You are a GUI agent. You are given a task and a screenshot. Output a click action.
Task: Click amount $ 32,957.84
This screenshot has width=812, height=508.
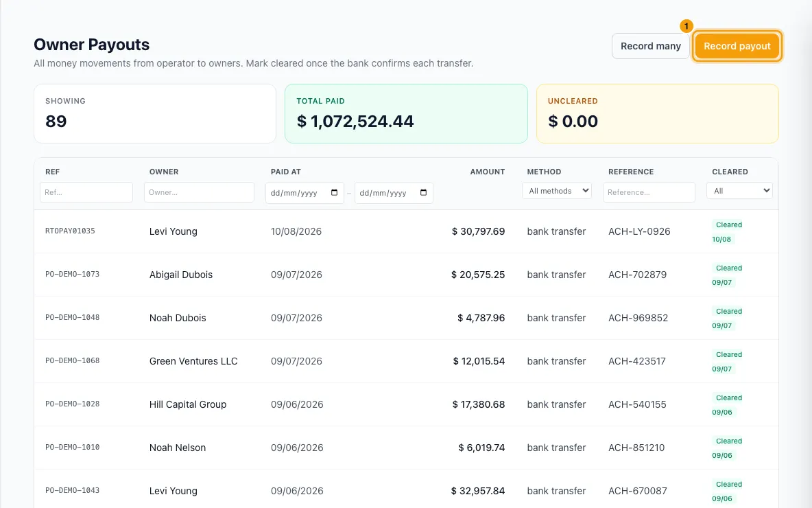point(477,491)
